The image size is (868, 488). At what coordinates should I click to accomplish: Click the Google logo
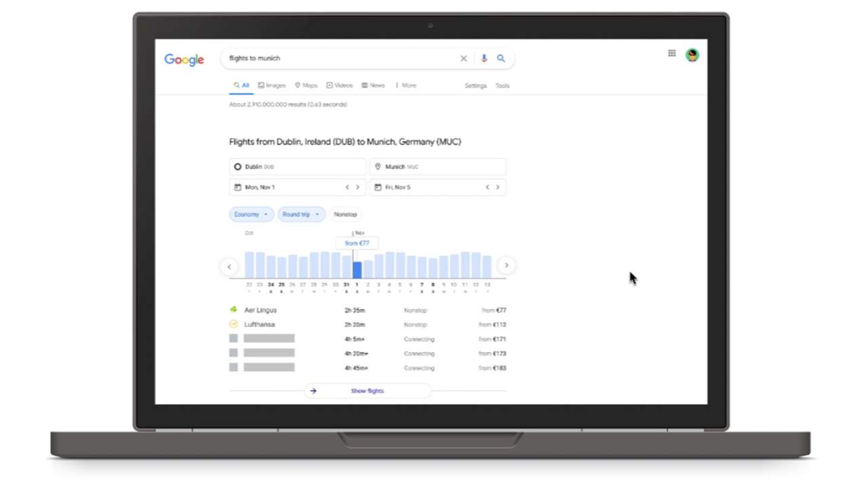click(x=184, y=60)
